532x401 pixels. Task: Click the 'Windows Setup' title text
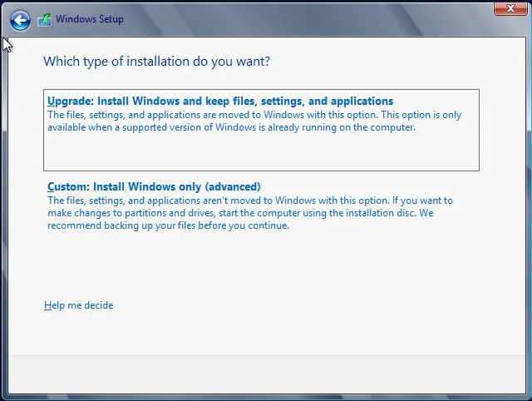(90, 19)
